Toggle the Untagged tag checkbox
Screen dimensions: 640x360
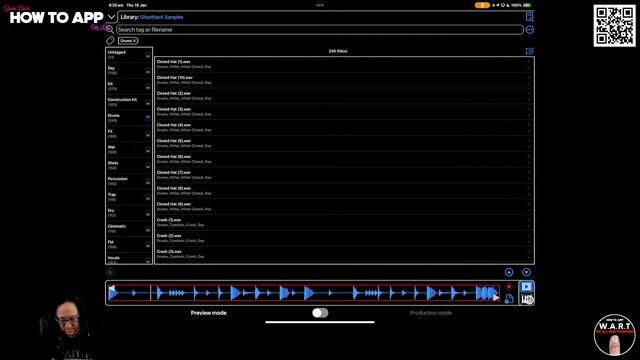[x=148, y=55]
